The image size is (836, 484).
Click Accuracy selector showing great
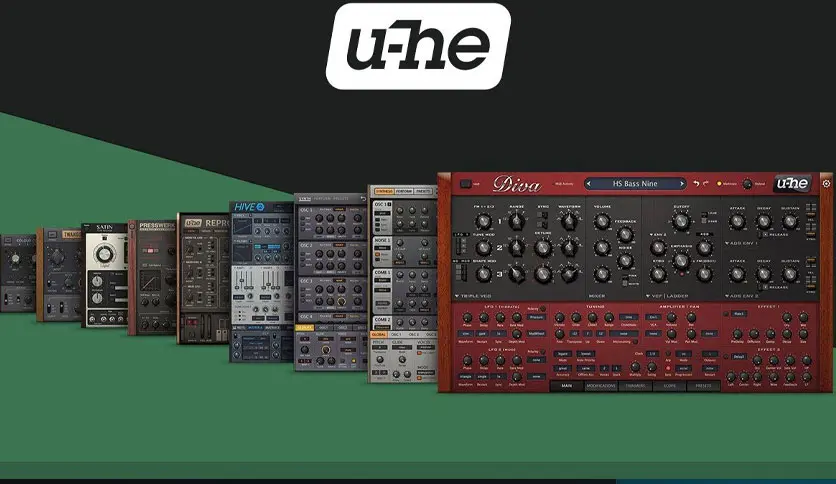562,368
